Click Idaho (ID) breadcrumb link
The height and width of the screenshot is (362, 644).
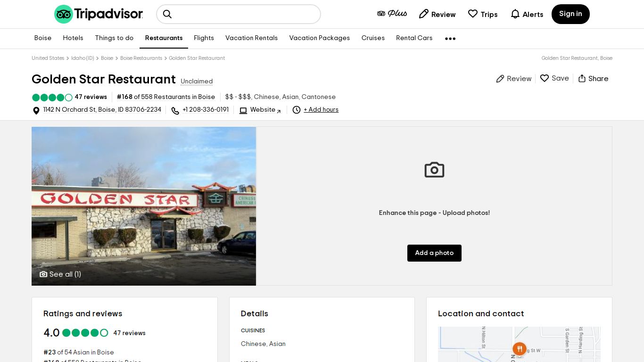[x=83, y=58]
